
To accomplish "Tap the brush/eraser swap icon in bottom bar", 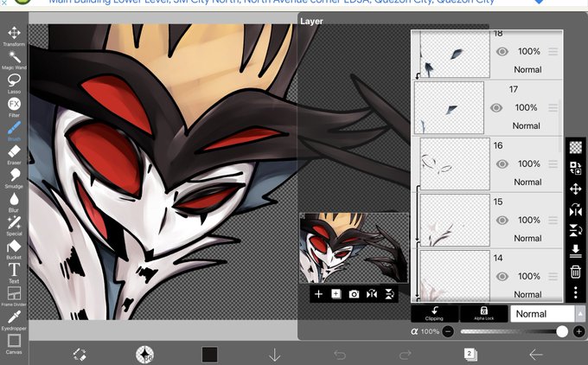I will point(80,355).
